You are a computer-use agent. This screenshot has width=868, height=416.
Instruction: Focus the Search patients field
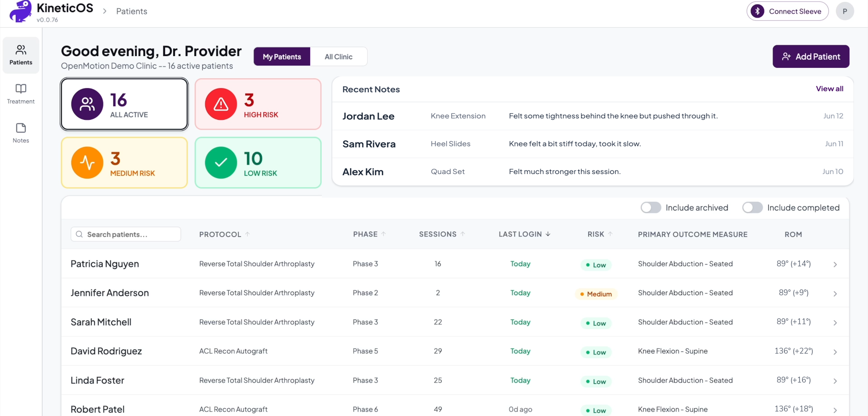coord(126,234)
